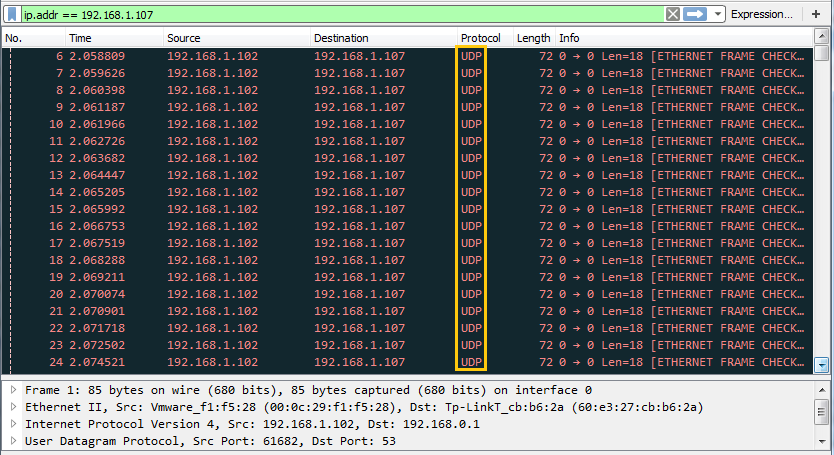Select packet with time 2.070901
Image resolution: width=834 pixels, height=455 pixels.
(x=408, y=312)
